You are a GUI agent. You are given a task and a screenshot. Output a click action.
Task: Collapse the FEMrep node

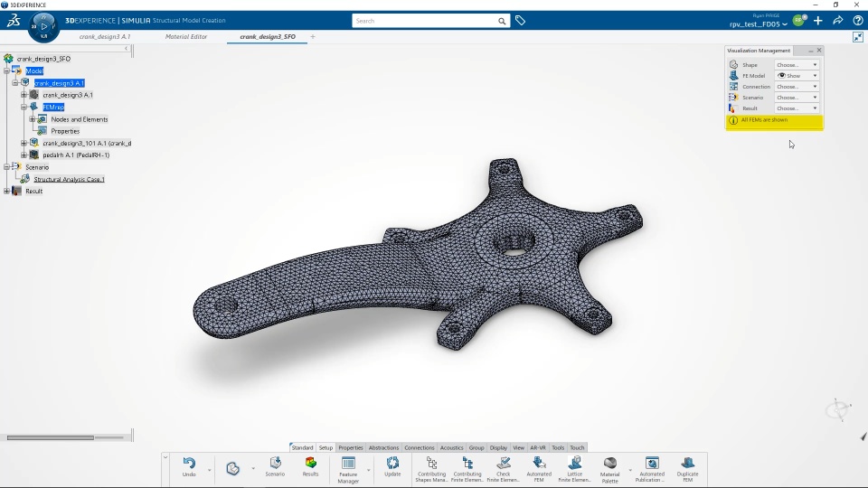pos(24,107)
